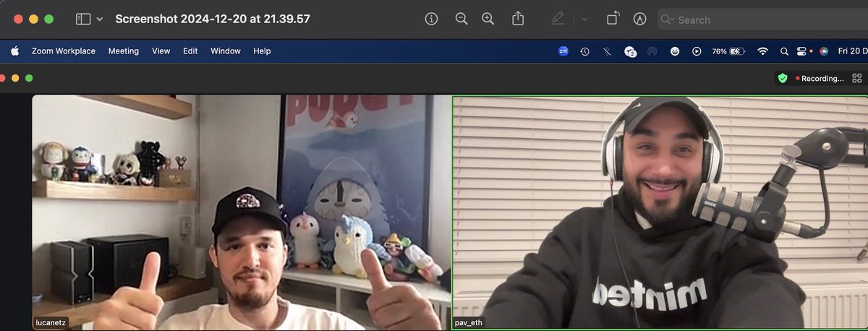868x331 pixels.
Task: Click the circled play button status icon
Action: 697,51
